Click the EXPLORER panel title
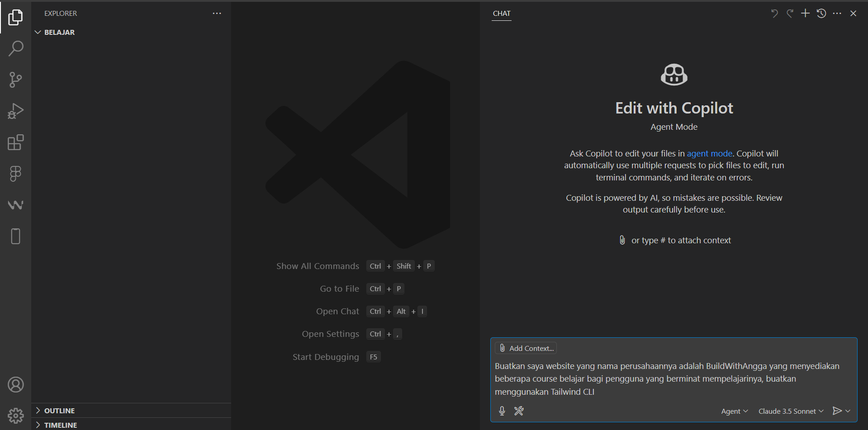Viewport: 868px width, 430px height. click(x=61, y=14)
